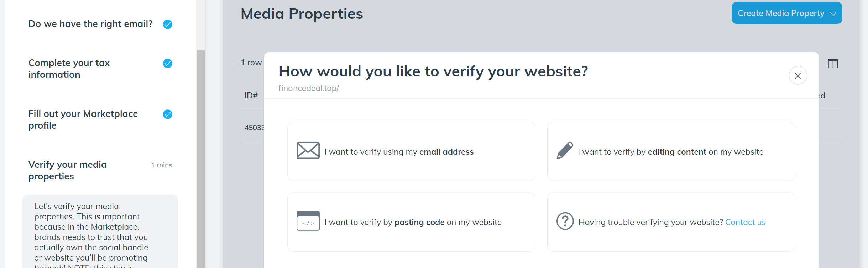The height and width of the screenshot is (268, 868).
Task: Follow the Contact us link
Action: 745,222
